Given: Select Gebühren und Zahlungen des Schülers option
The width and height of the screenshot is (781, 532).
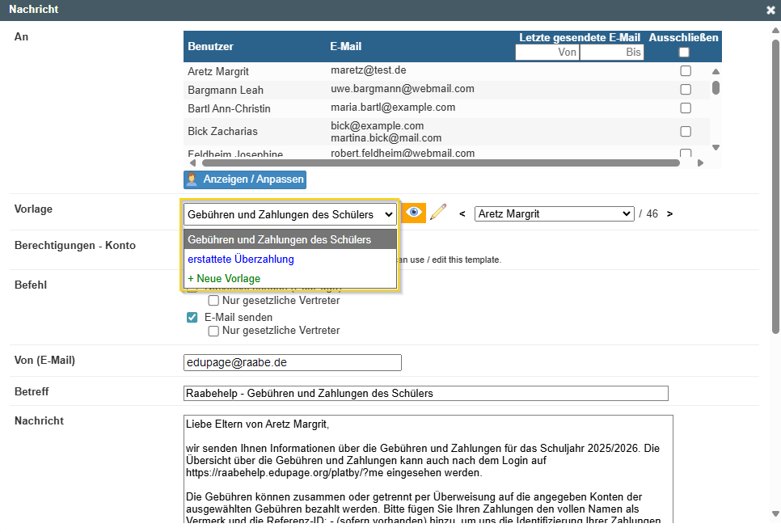Looking at the screenshot, I should [290, 239].
